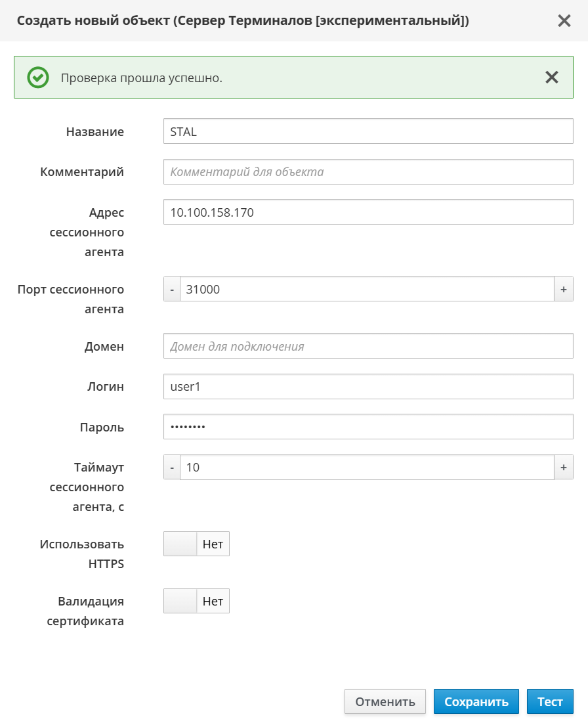Close the create object dialog
Screen dimensions: 588x727
(564, 21)
